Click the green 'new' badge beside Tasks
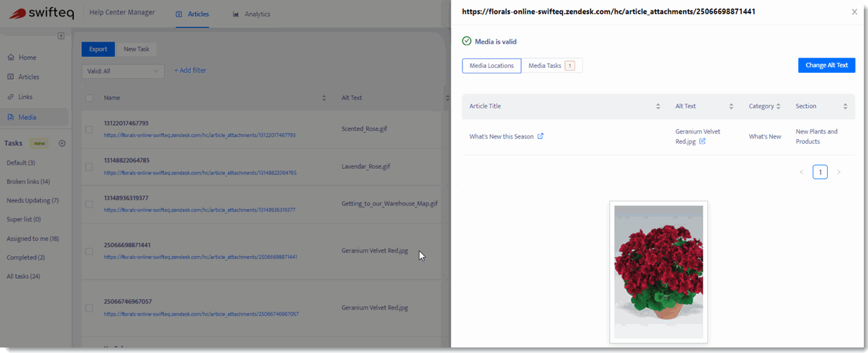 click(39, 143)
